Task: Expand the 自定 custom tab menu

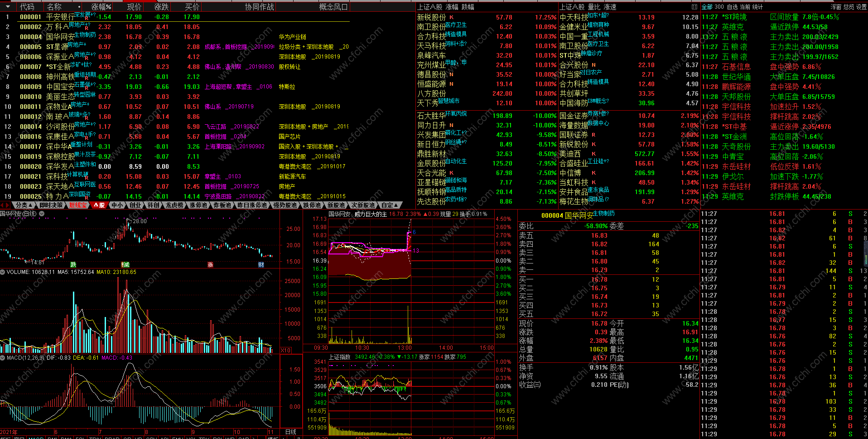Action: click(390, 205)
